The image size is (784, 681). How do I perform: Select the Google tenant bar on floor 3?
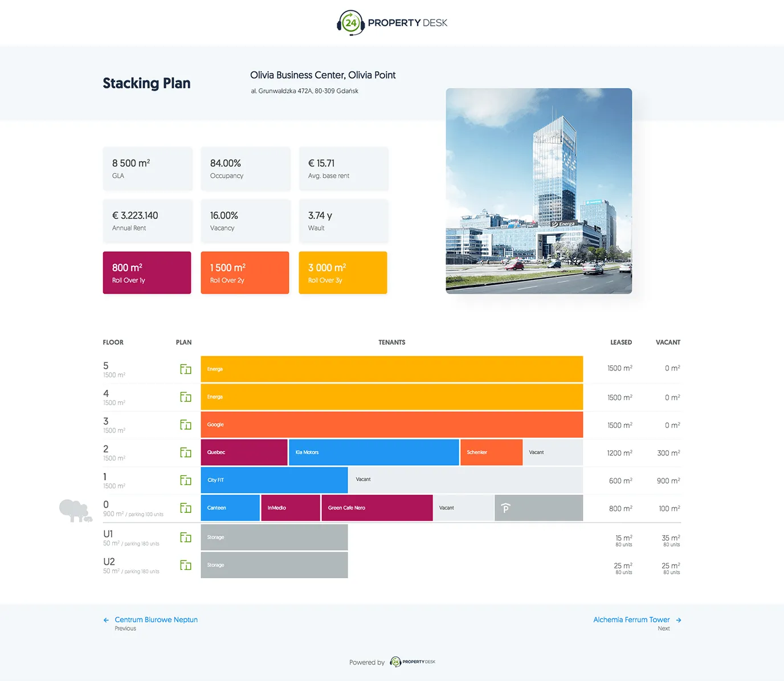[x=392, y=425]
